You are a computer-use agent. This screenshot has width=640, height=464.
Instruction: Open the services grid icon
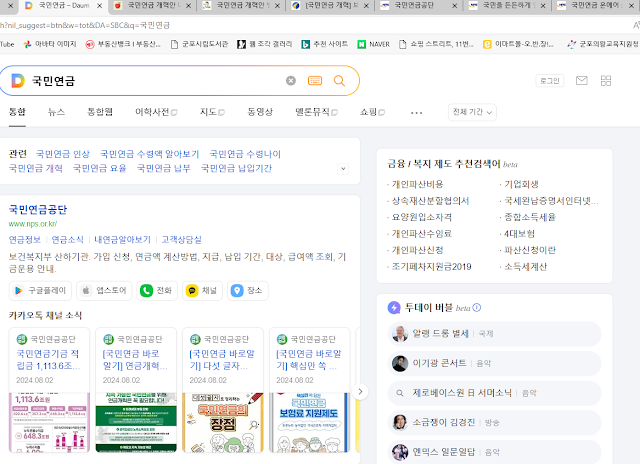pyautogui.click(x=606, y=80)
